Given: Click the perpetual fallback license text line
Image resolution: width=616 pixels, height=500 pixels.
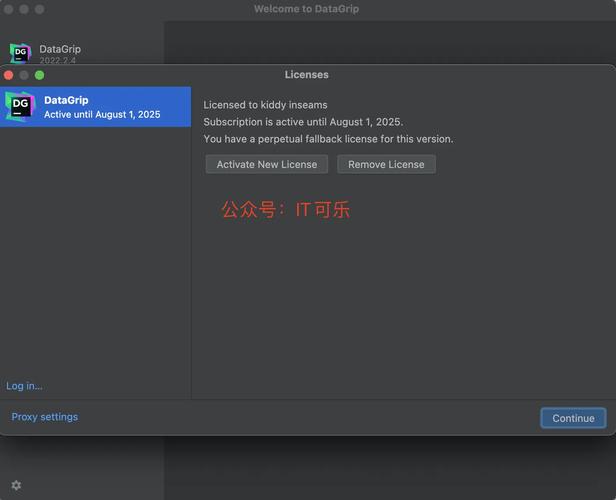Looking at the screenshot, I should point(328,139).
